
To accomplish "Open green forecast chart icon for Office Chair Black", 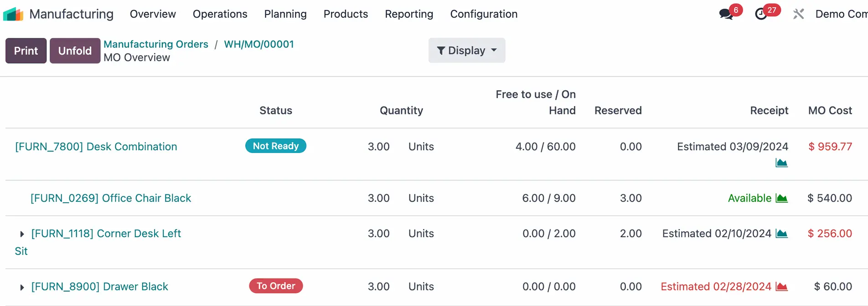I will pyautogui.click(x=781, y=198).
